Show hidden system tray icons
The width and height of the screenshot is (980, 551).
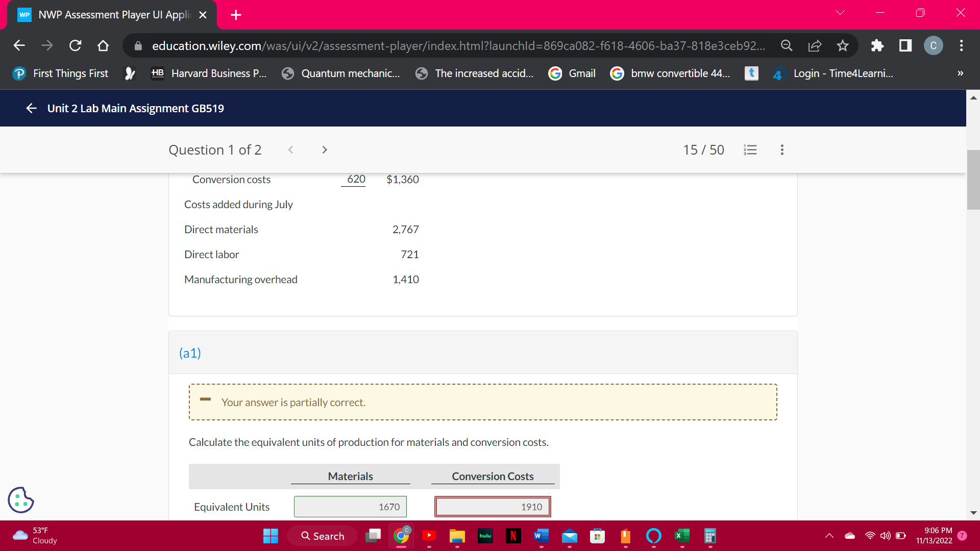[x=829, y=536]
